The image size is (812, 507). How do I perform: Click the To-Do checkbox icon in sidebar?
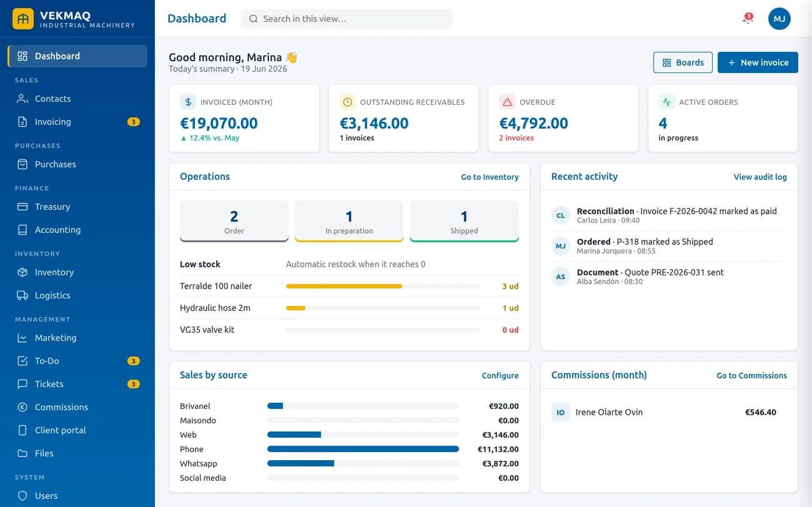22,361
